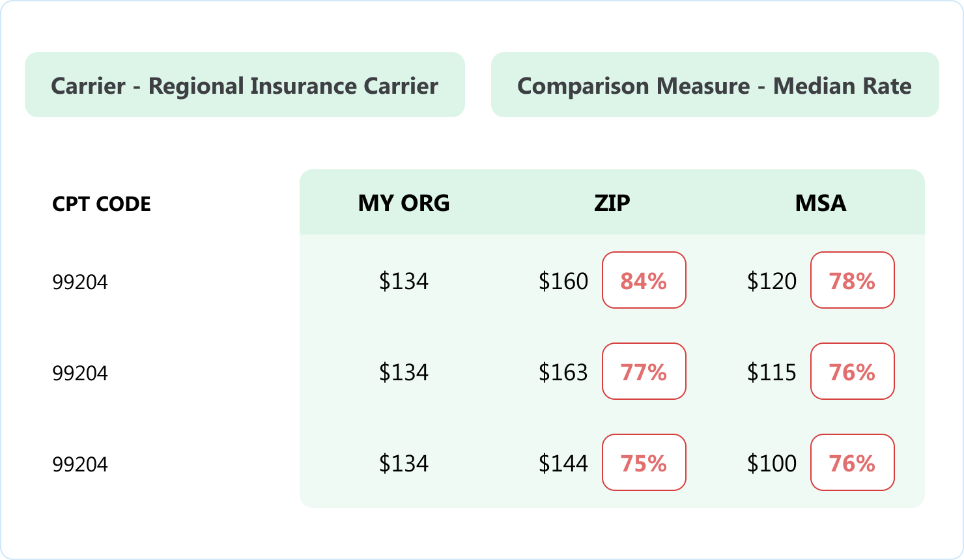The image size is (964, 560).
Task: Select the $144 ZIP rate value
Action: point(563,464)
